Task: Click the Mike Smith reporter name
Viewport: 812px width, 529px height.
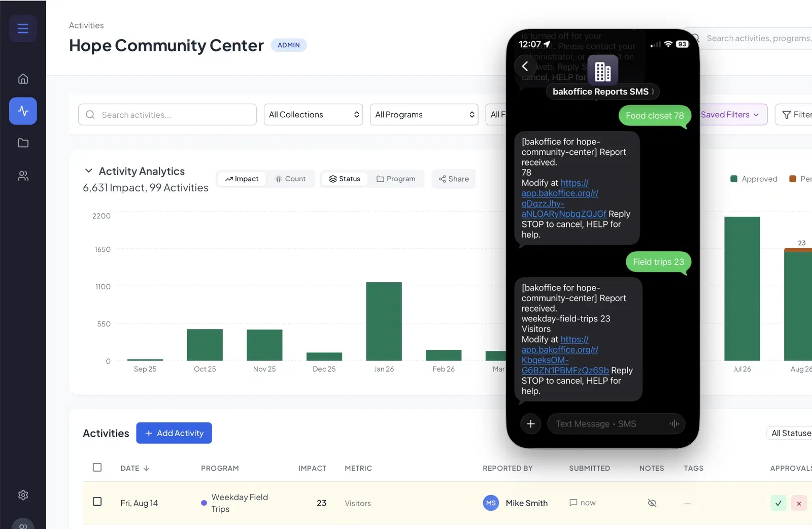Action: [x=527, y=503]
